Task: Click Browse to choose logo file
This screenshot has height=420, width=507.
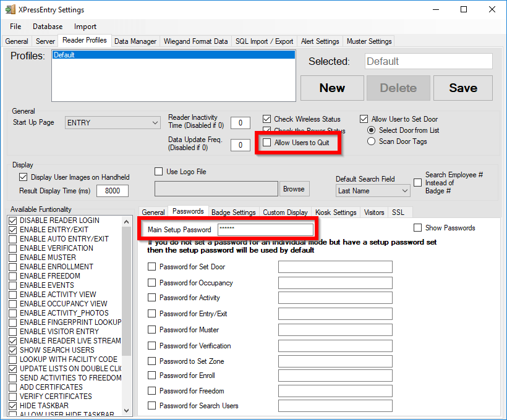Action: [294, 189]
